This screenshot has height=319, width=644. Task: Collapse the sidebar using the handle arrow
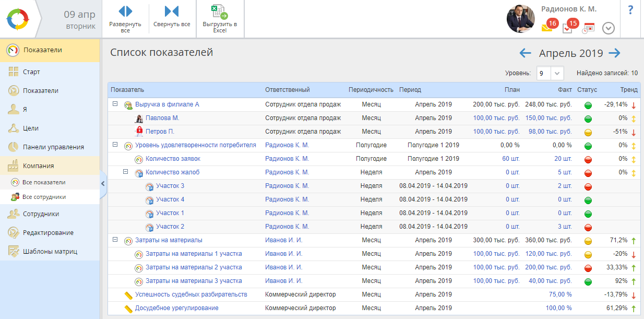point(103,183)
